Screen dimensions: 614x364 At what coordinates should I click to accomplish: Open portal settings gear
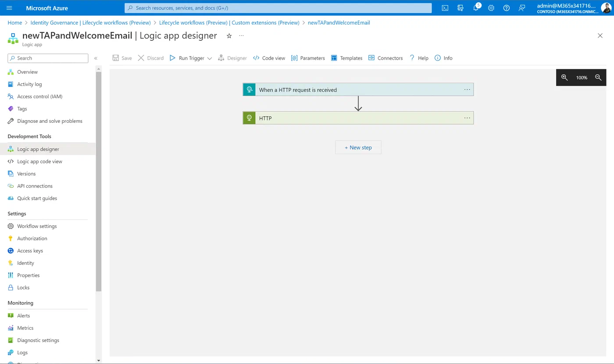click(x=491, y=8)
